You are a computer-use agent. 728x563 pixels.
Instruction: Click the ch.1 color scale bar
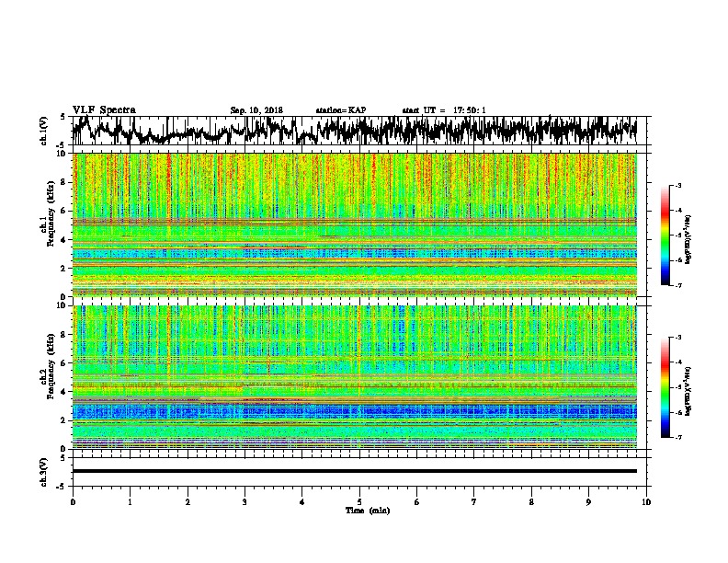pos(665,236)
